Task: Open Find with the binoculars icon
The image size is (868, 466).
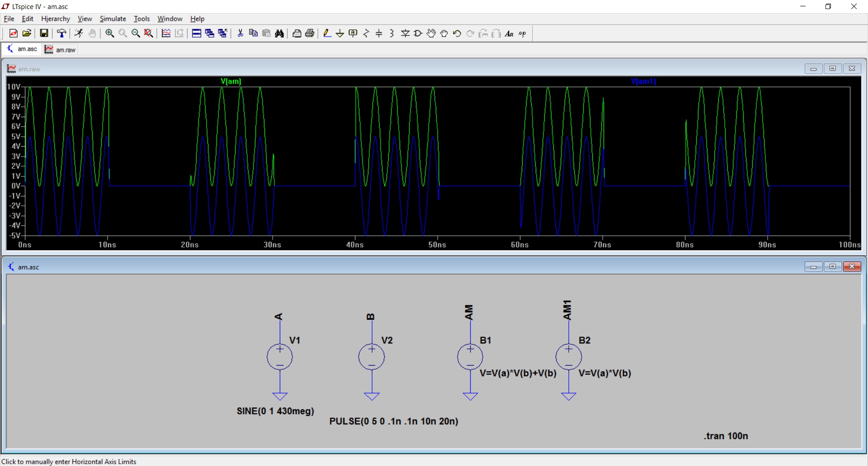Action: pos(279,33)
